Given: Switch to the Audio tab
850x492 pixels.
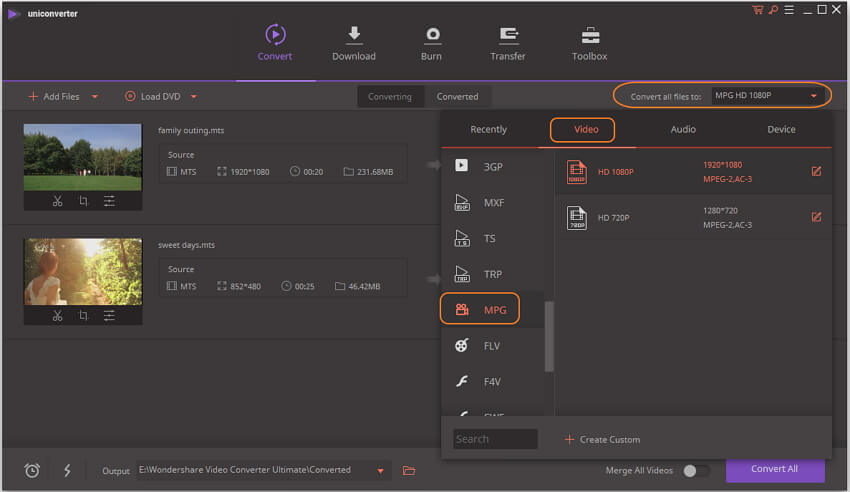Looking at the screenshot, I should point(683,129).
